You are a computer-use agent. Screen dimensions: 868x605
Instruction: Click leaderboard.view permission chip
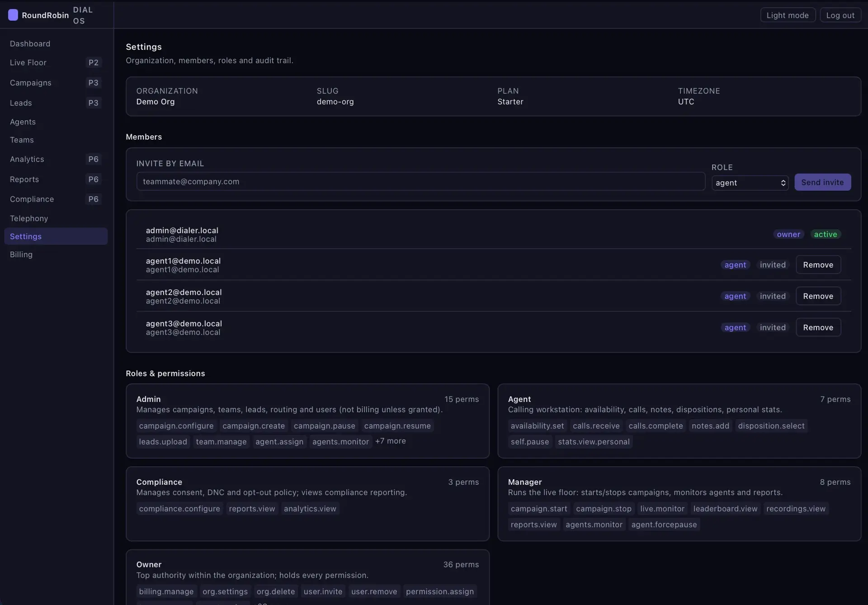click(725, 508)
